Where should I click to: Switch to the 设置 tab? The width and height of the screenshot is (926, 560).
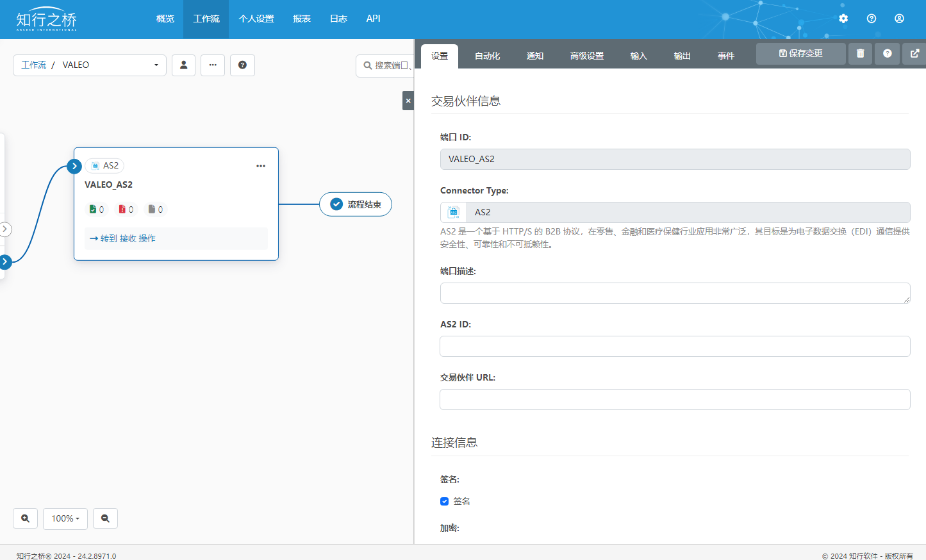point(440,56)
